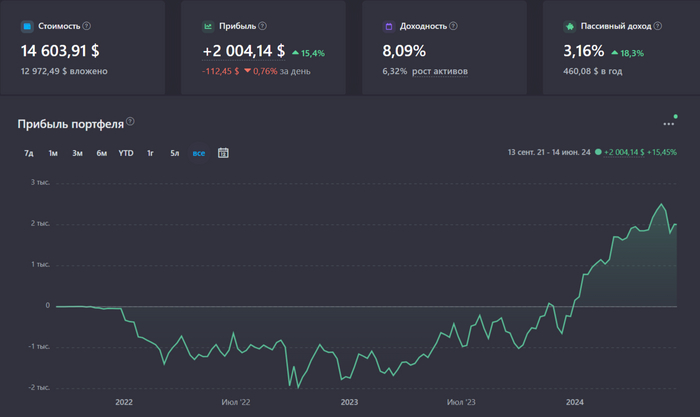
Task: Click the Доходность purple icon
Action: click(388, 26)
